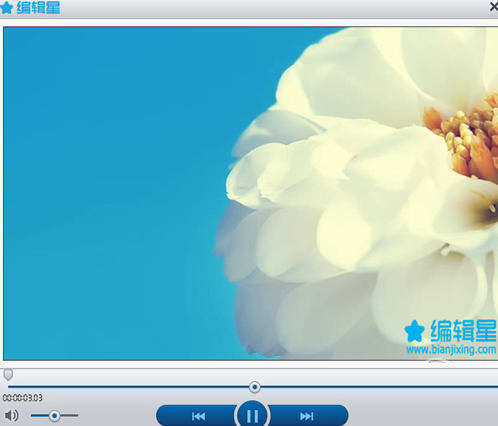The width and height of the screenshot is (498, 426).
Task: Mute audio with the speaker icon
Action: click(x=12, y=415)
